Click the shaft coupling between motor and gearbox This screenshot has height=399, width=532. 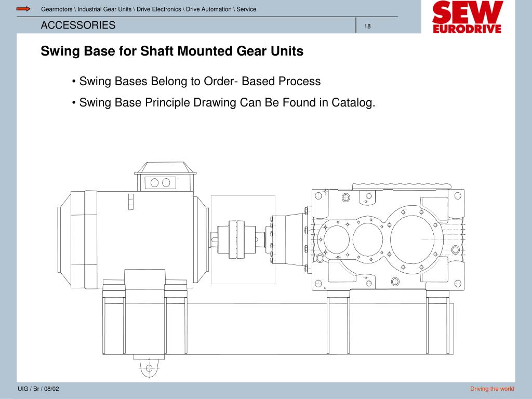237,240
